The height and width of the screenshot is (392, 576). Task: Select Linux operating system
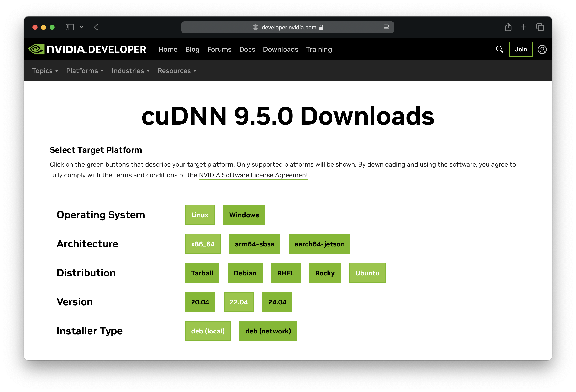(200, 215)
